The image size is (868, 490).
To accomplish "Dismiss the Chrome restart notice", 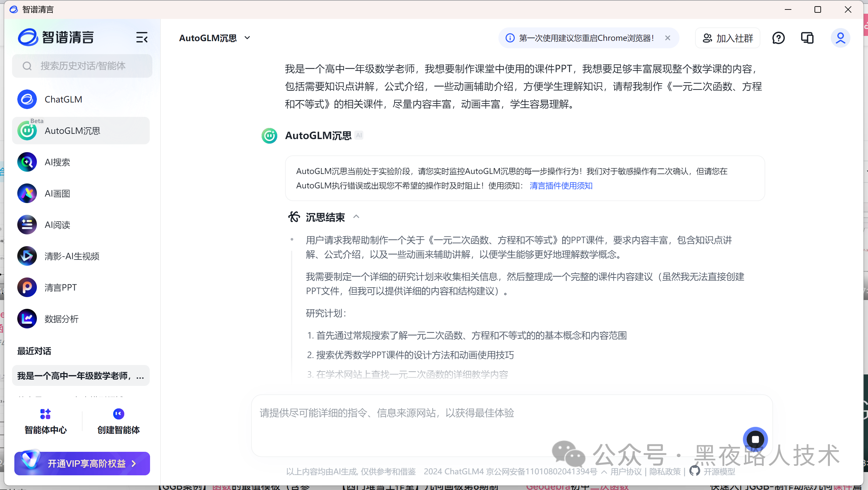I will coord(667,38).
